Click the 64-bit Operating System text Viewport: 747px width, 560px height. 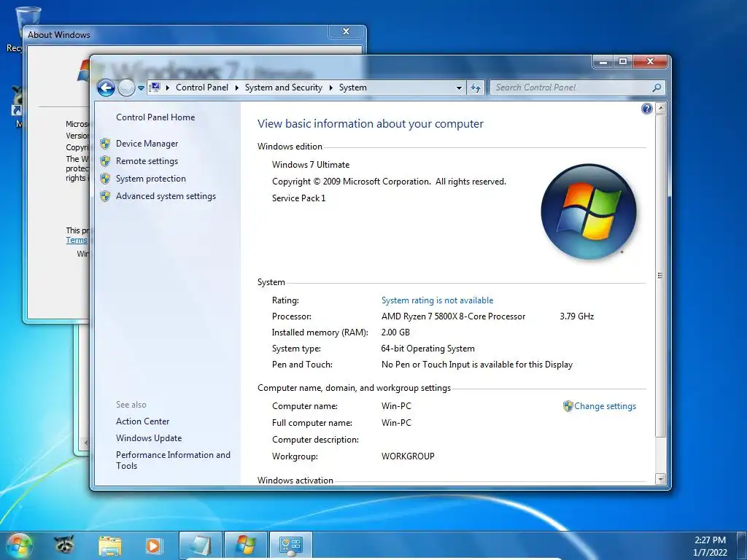click(427, 349)
